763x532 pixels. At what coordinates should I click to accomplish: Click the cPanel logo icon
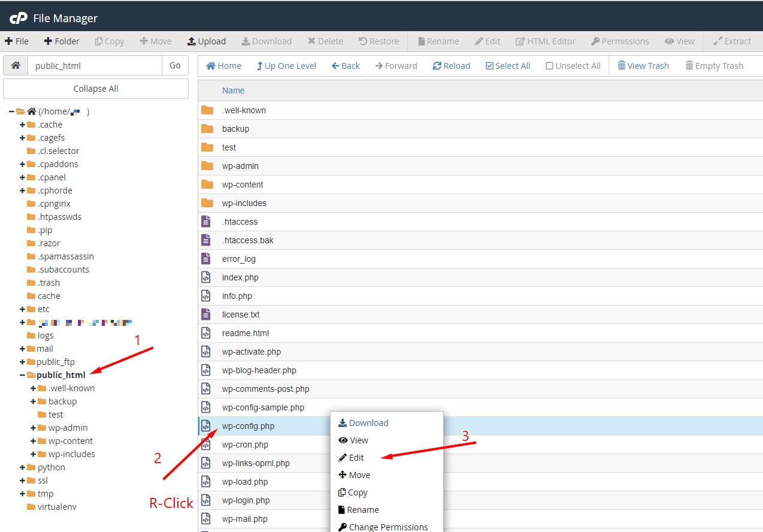[19, 19]
